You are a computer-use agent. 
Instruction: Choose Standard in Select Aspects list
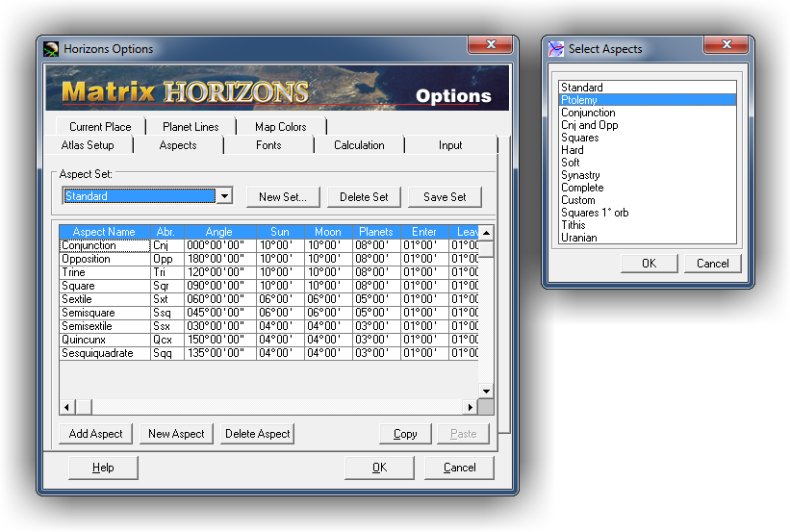click(x=648, y=88)
